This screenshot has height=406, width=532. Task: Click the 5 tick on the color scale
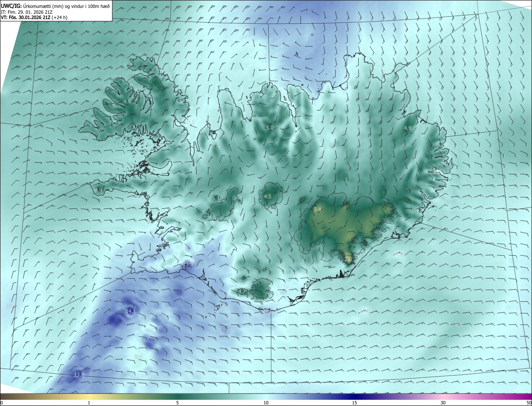177,403
